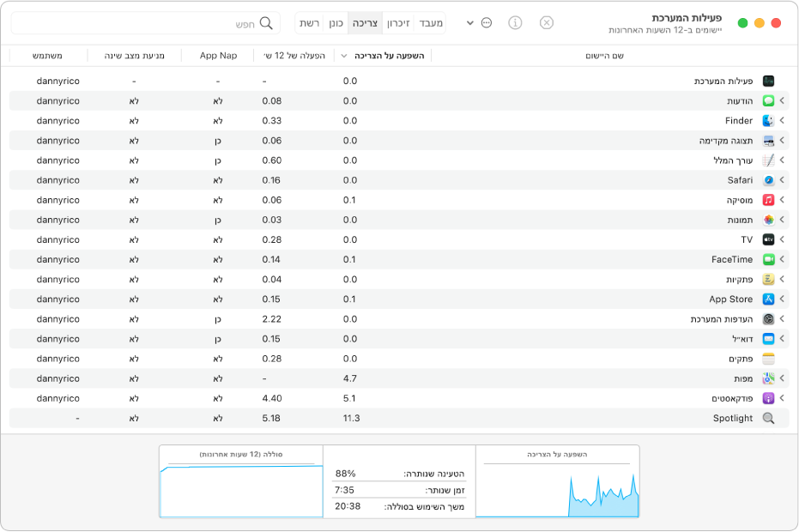The height and width of the screenshot is (532, 799).
Task: Expand the פודקאסטים row disclosure chevron
Action: click(782, 399)
